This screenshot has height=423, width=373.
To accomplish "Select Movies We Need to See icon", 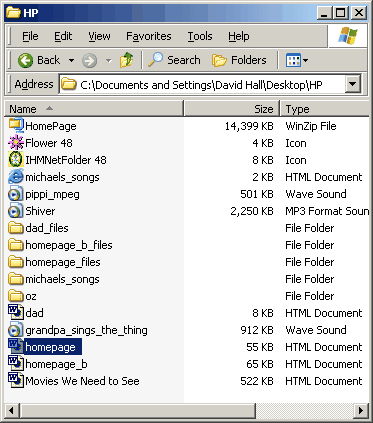I will pos(15,381).
